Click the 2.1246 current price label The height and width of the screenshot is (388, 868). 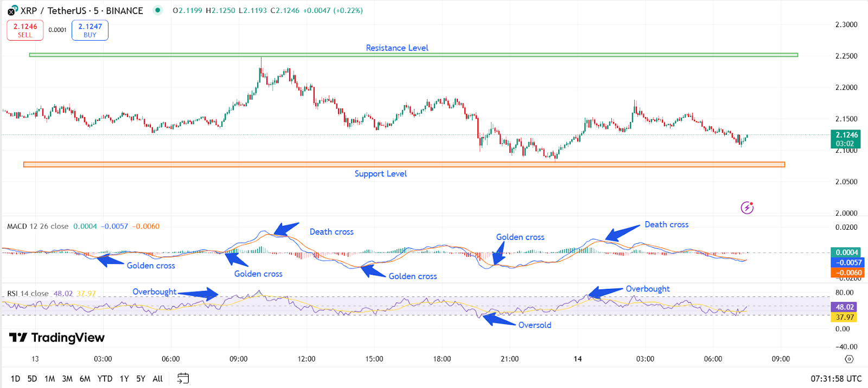pos(847,139)
